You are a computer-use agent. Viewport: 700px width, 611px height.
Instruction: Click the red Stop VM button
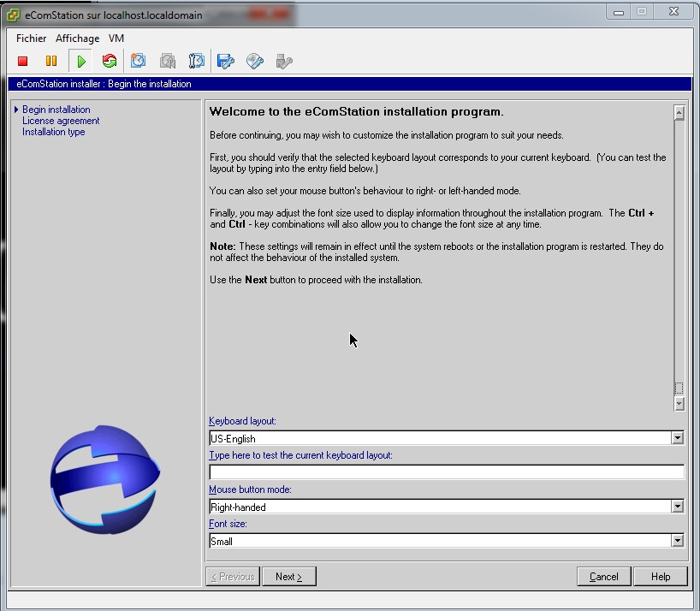tap(23, 61)
